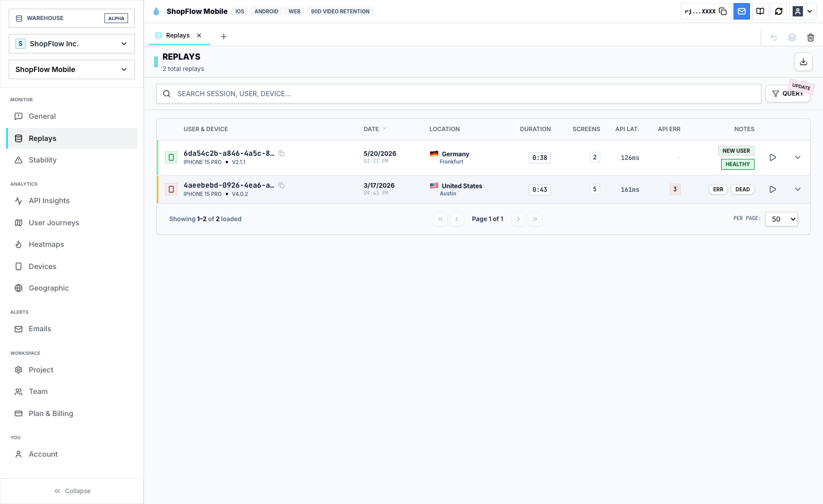Click the User & Device column header
Screen dimensions: 823x504
(x=206, y=129)
